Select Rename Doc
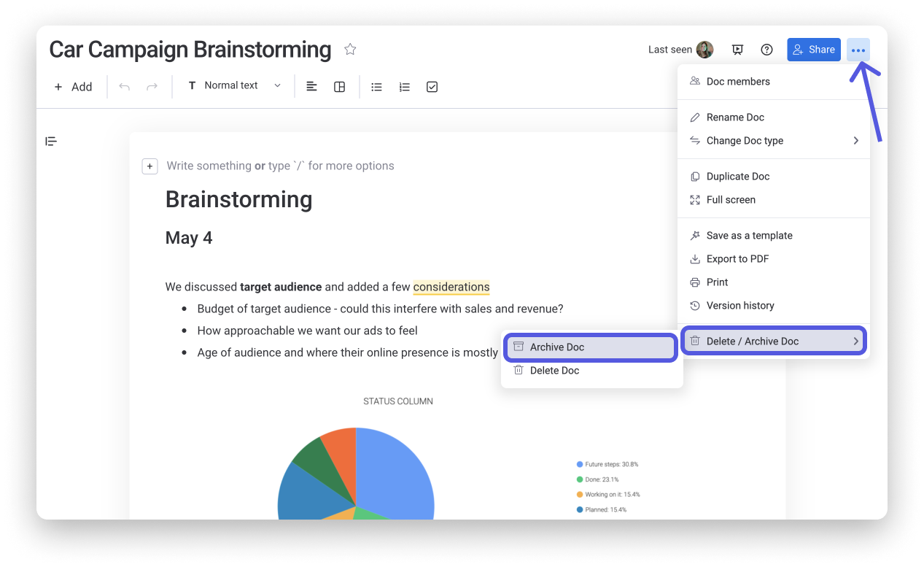The height and width of the screenshot is (567, 924). tap(774, 117)
